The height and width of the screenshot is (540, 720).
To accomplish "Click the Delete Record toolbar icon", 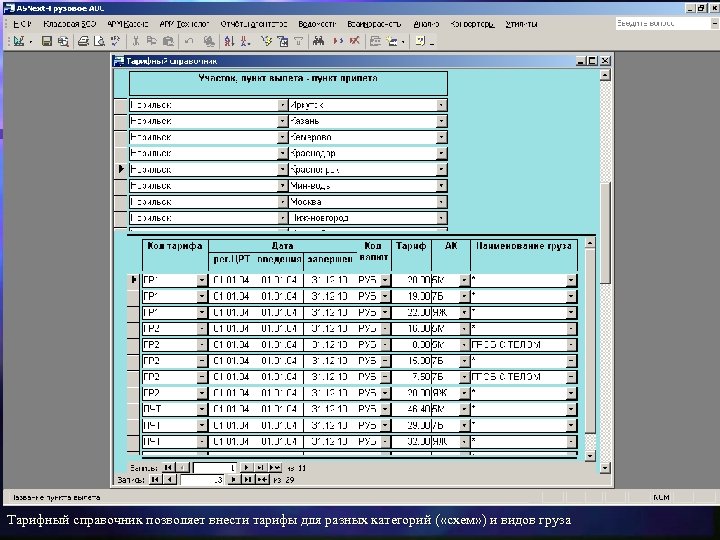I will pos(354,41).
